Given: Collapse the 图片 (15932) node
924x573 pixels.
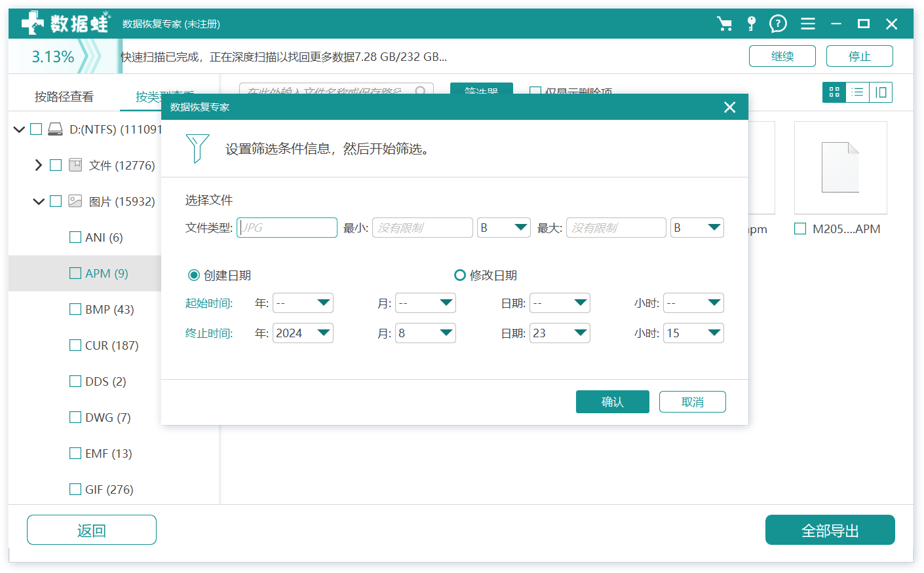Looking at the screenshot, I should pos(39,201).
